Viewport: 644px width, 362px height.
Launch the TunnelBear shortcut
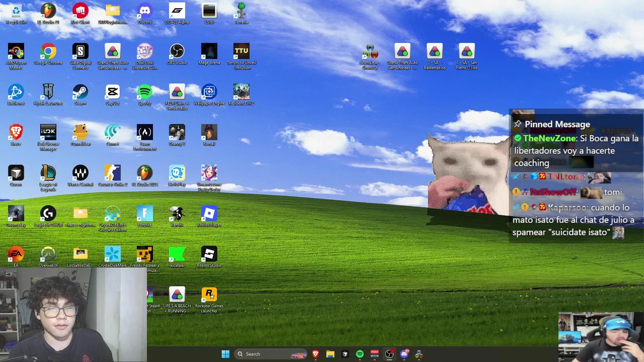point(80,135)
